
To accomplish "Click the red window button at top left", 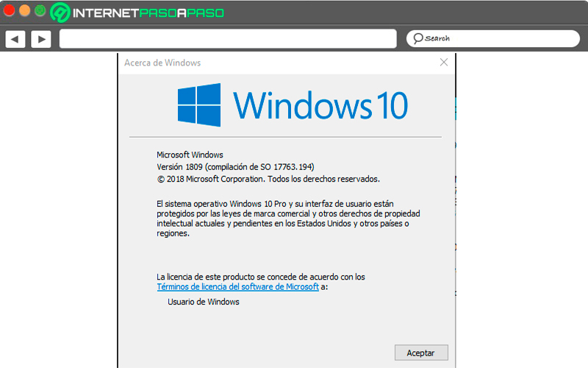I will [9, 10].
